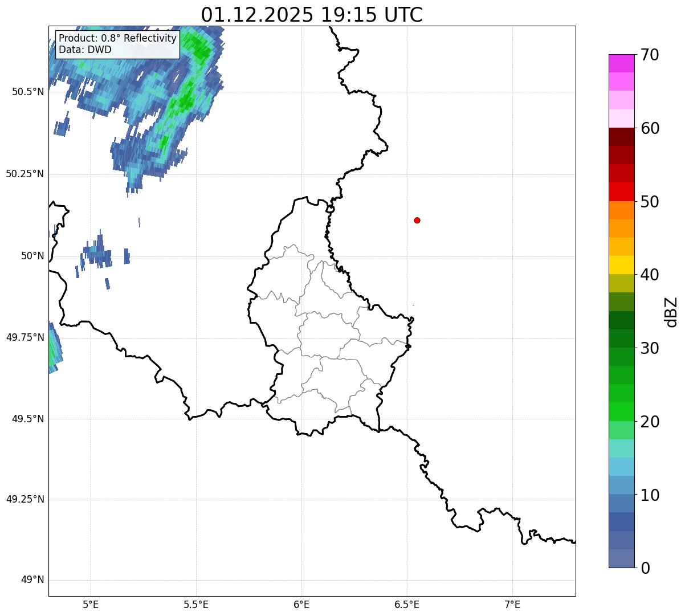
Task: Pick the dark maroon swatch just below 60 dBZ
Action: (622, 137)
